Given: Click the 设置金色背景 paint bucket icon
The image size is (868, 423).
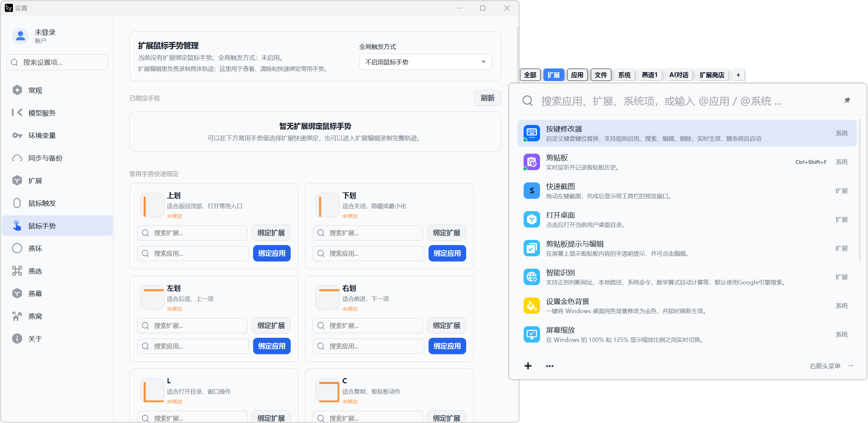Looking at the screenshot, I should [532, 306].
